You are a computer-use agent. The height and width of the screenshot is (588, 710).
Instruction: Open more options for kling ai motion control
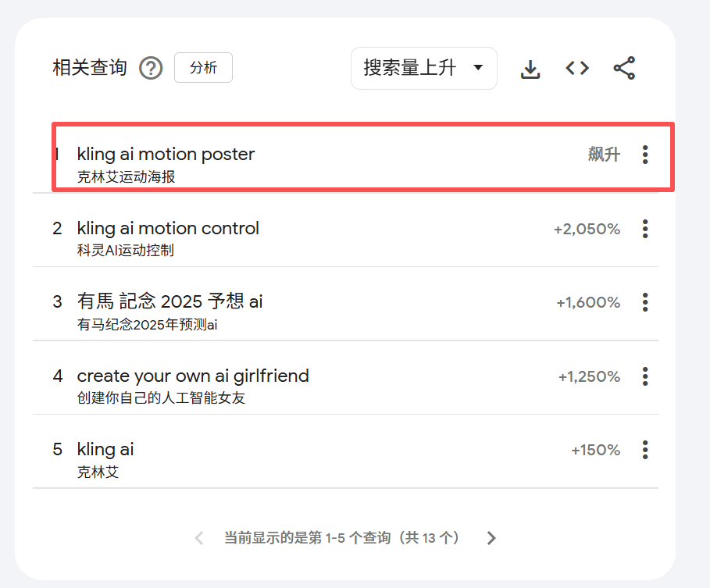(x=645, y=229)
